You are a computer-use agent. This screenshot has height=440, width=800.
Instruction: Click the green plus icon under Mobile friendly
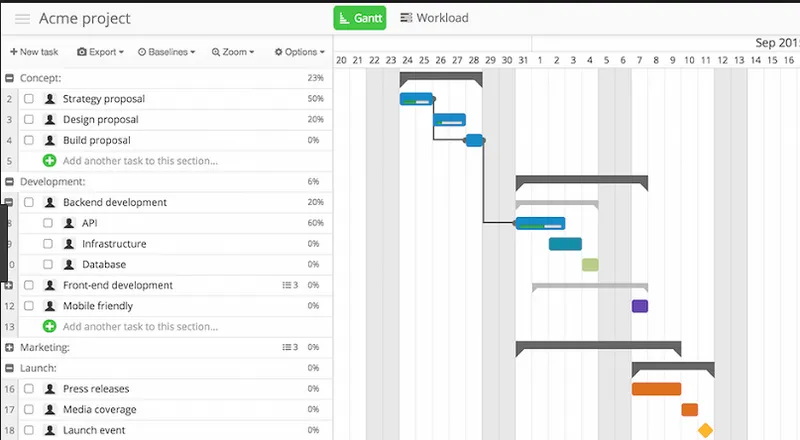(49, 327)
